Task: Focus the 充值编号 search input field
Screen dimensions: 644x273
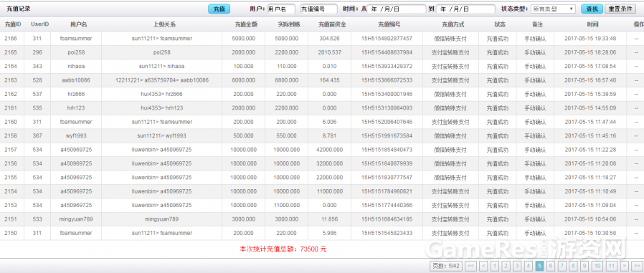Action: [318, 9]
